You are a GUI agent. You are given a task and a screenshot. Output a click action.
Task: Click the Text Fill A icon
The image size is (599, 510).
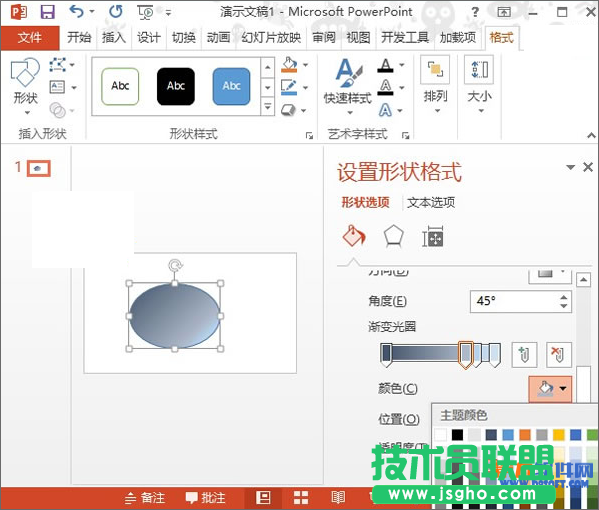coord(385,65)
